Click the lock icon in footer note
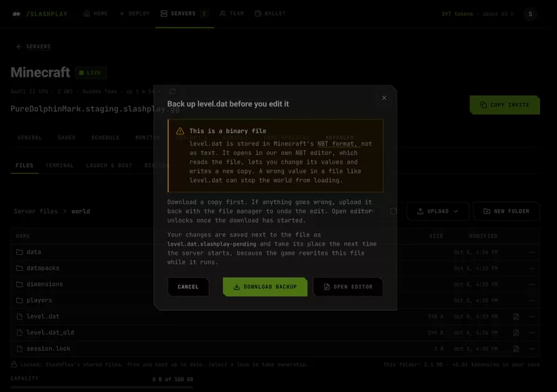557x392 pixels. click(x=14, y=364)
